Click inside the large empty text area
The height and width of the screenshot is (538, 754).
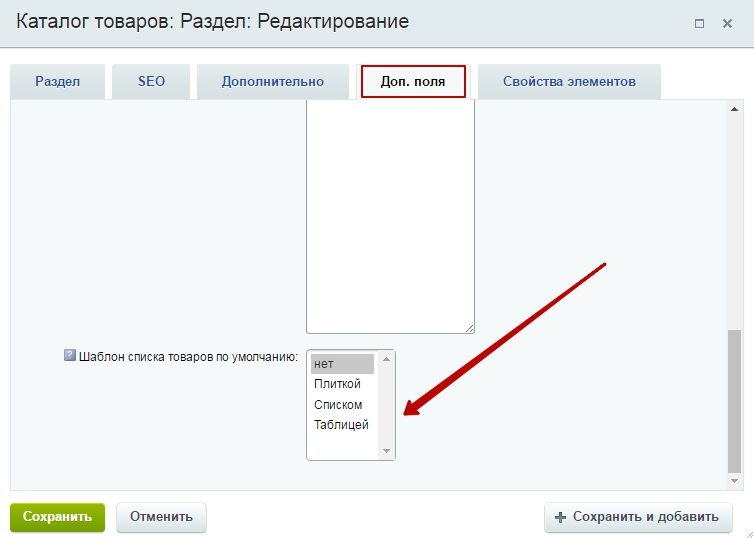pyautogui.click(x=390, y=220)
